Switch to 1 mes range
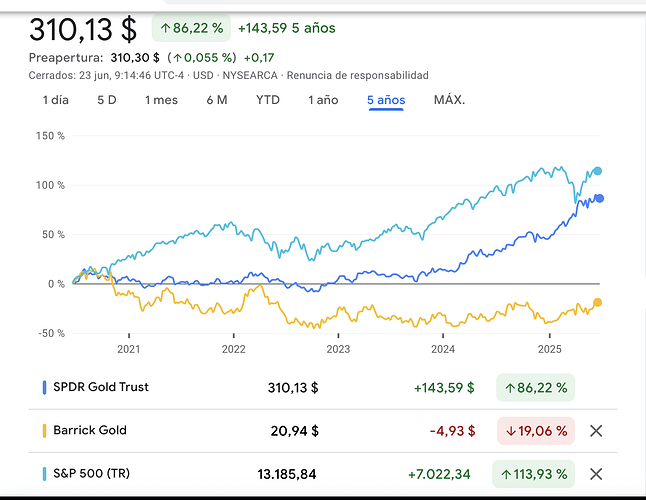Image resolution: width=646 pixels, height=500 pixels. (x=161, y=100)
